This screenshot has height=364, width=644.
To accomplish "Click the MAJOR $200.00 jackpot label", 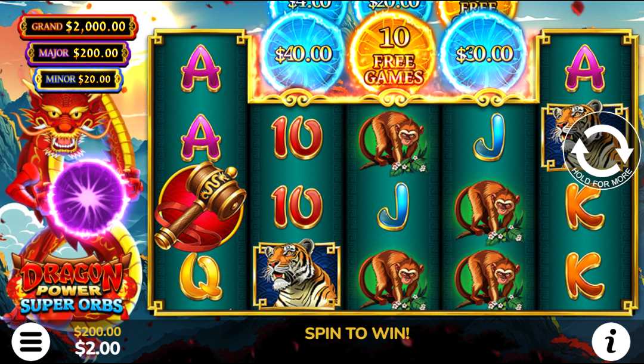I will [78, 53].
